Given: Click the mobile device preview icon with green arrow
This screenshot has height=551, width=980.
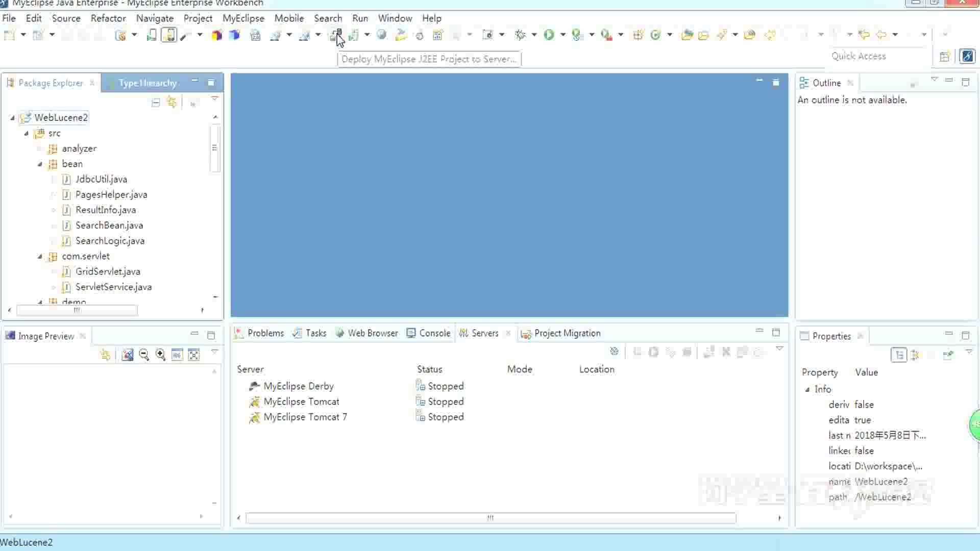Looking at the screenshot, I should point(151,35).
